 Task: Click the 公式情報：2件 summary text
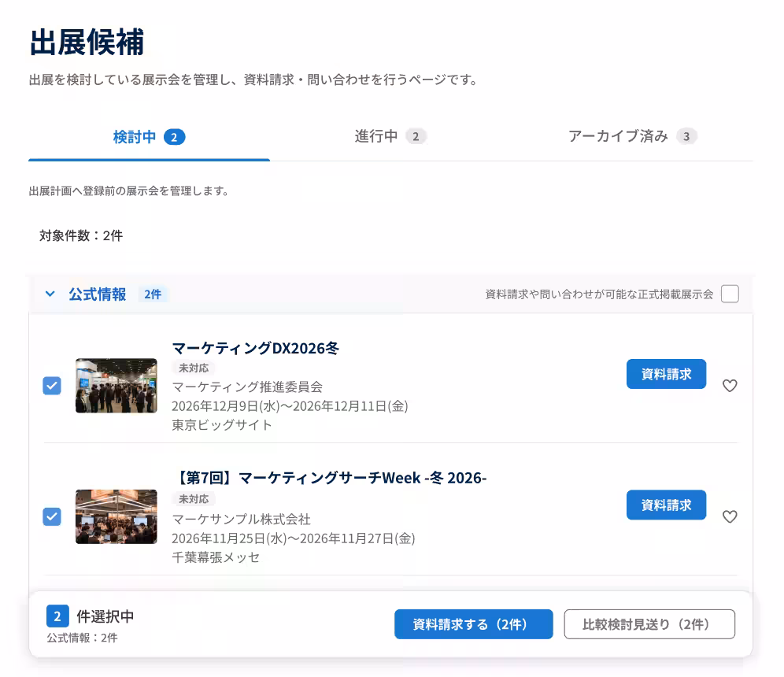83,638
